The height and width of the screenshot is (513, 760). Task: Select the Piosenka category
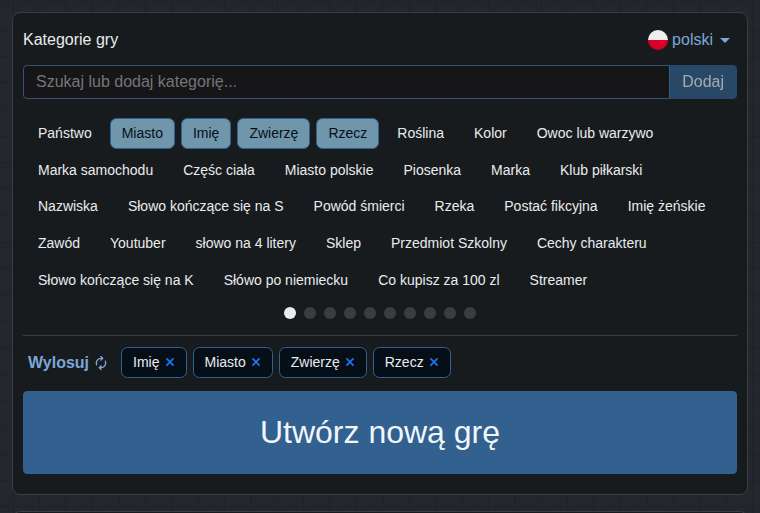(432, 170)
